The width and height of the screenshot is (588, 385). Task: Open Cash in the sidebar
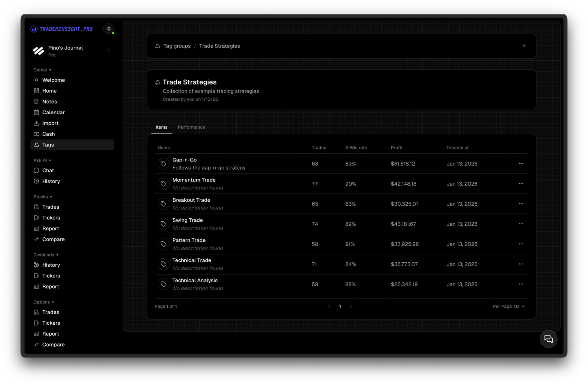pos(72,134)
